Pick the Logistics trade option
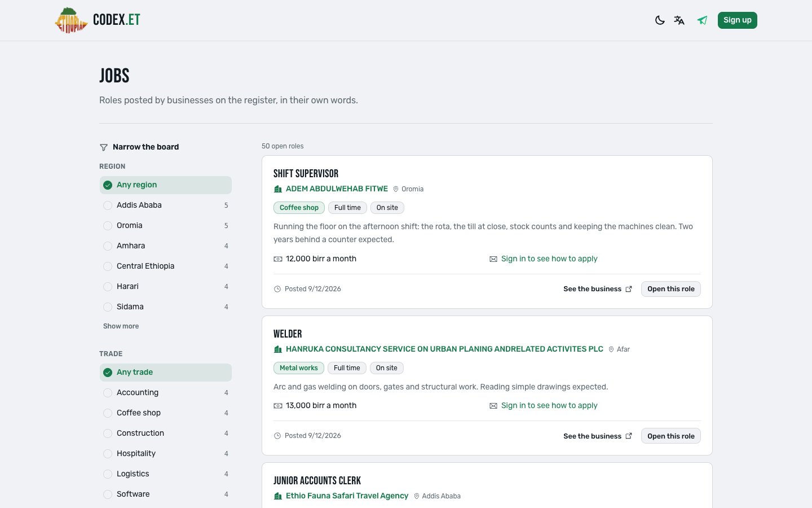This screenshot has height=508, width=812. [166, 474]
